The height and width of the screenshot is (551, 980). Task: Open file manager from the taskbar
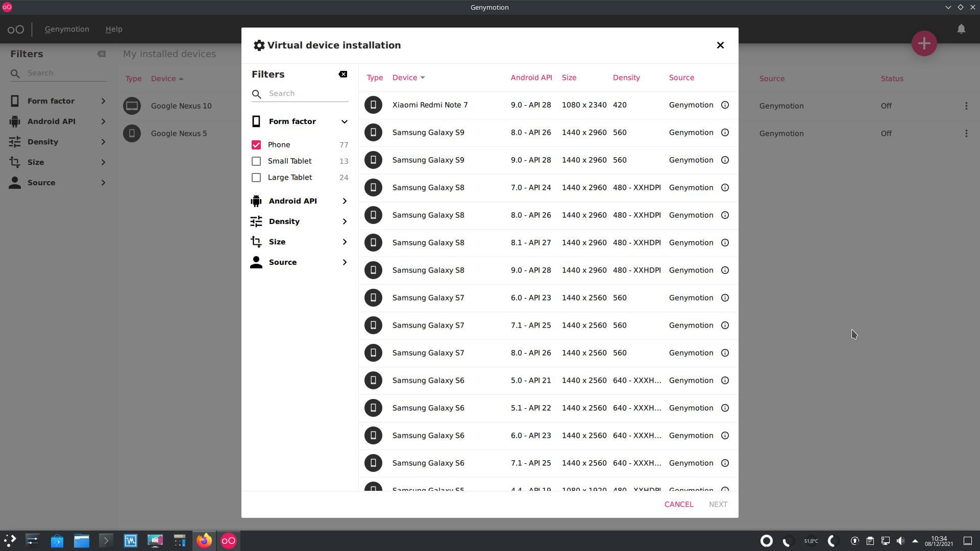(x=82, y=541)
